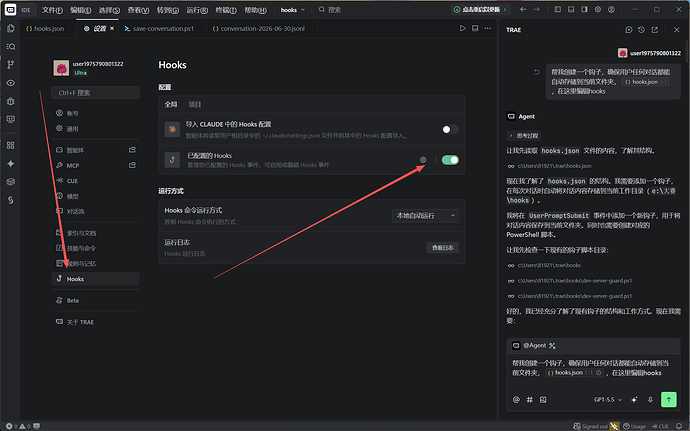Open chat history clock icon

tap(641, 30)
